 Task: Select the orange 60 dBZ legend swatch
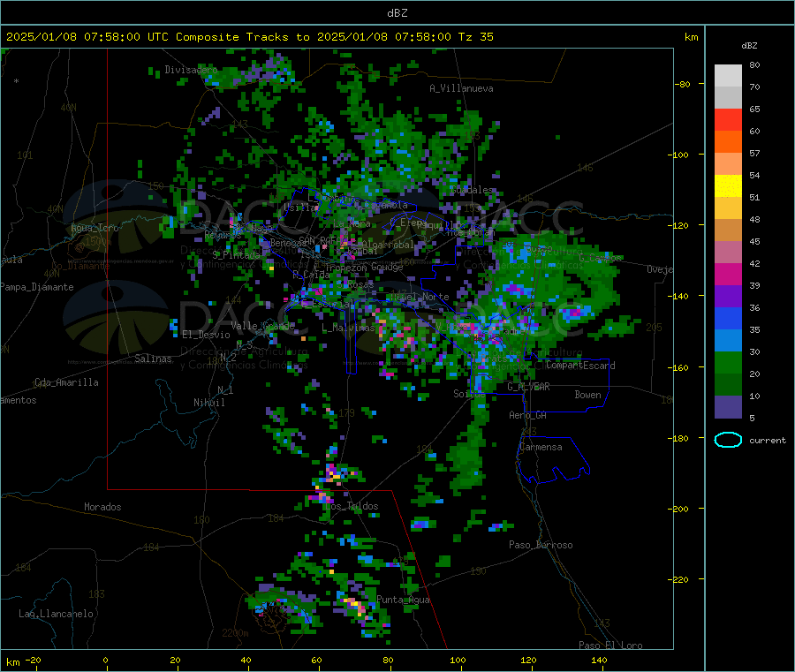pos(728,142)
